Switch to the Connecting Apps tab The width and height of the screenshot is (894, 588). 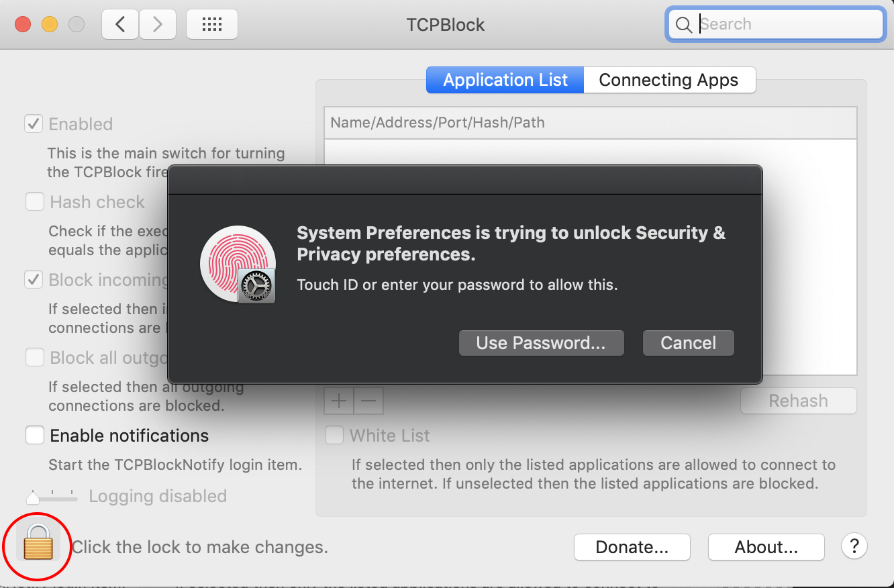tap(669, 80)
